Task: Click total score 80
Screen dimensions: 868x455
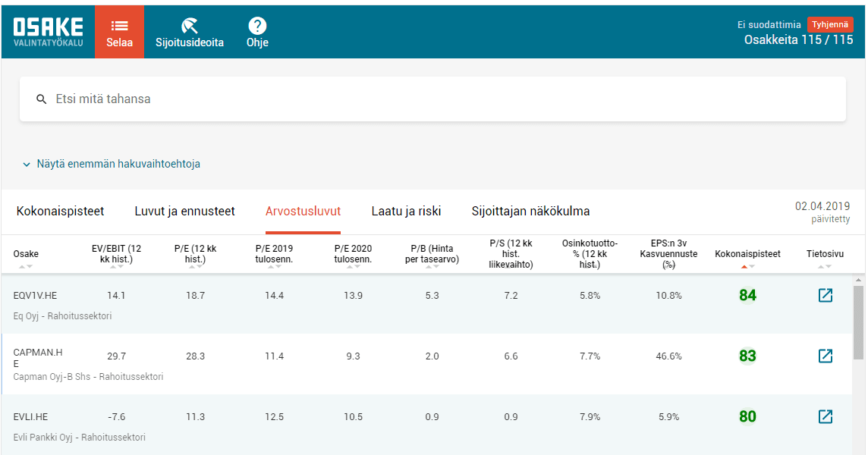Action: (x=747, y=416)
